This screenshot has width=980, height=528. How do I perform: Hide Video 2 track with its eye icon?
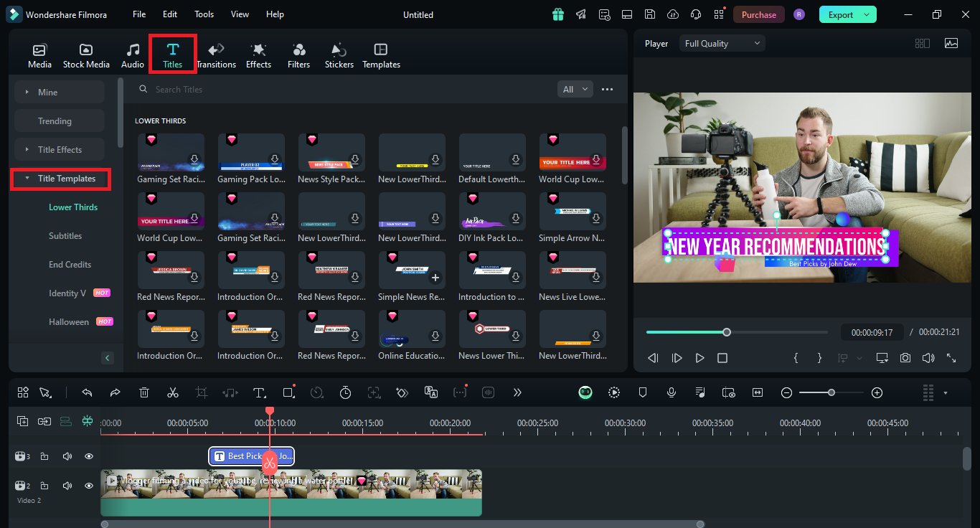[89, 486]
